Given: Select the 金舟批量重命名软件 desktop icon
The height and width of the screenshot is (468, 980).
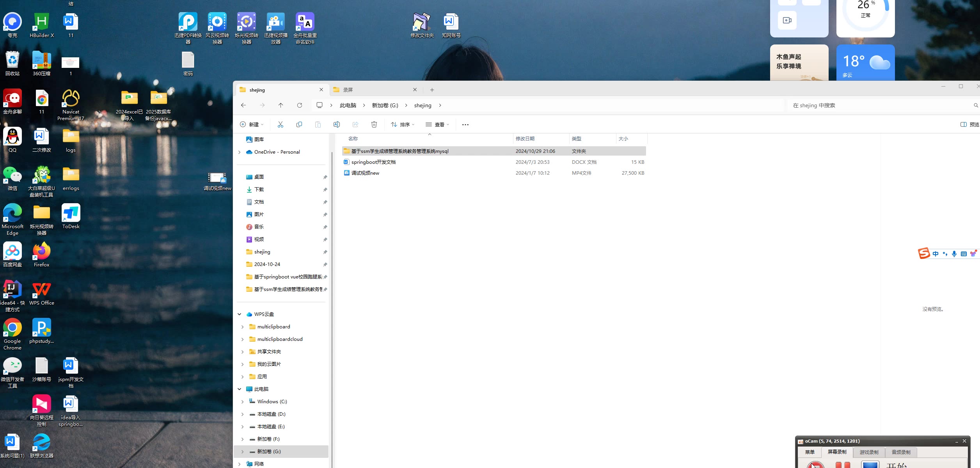Looking at the screenshot, I should (x=305, y=28).
